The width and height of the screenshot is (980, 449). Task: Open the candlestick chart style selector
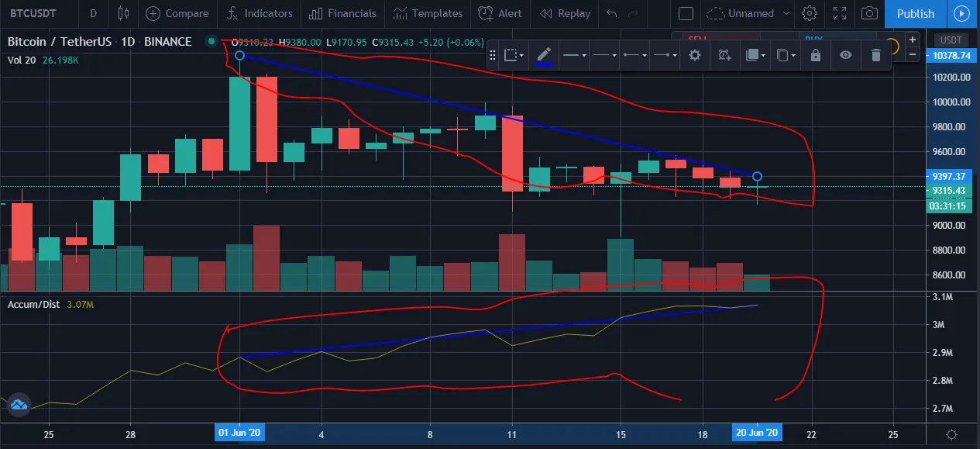pyautogui.click(x=123, y=13)
